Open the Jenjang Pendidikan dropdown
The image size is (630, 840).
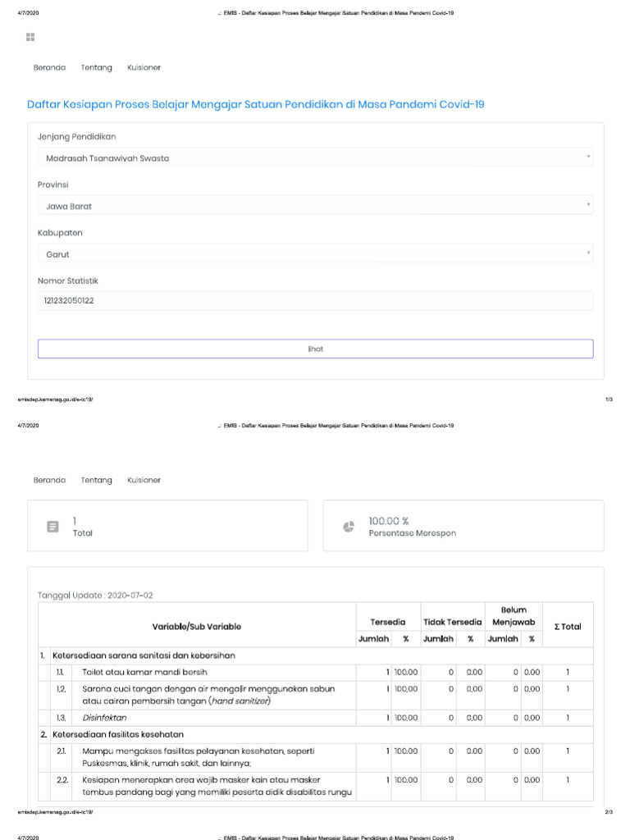coord(315,157)
